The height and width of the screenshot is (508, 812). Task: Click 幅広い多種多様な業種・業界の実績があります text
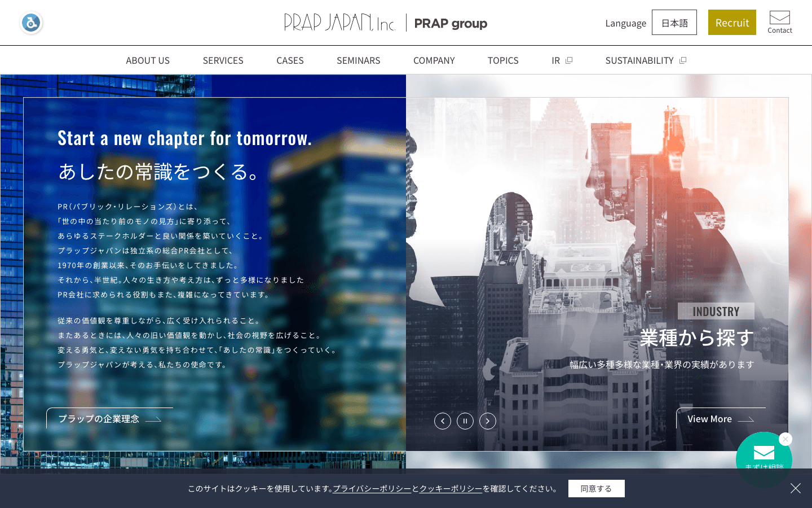(x=662, y=365)
